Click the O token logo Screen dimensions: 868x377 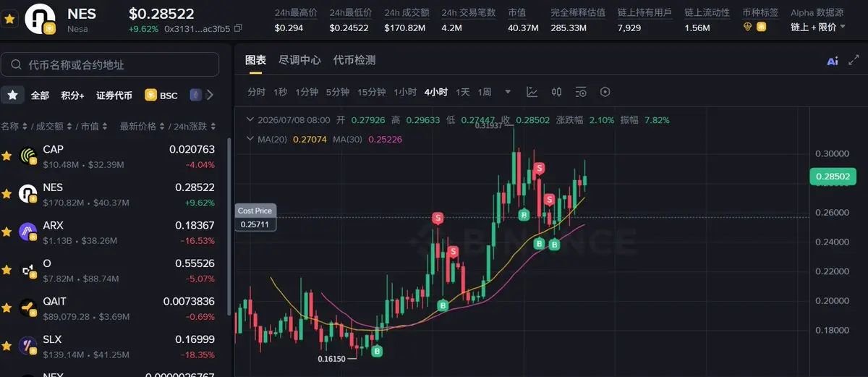pyautogui.click(x=28, y=271)
